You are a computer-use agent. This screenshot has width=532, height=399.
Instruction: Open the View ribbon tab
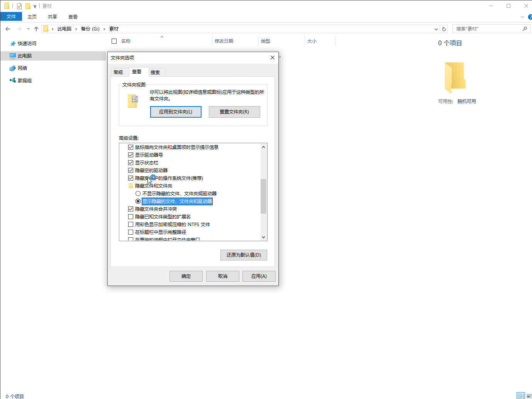tap(73, 17)
